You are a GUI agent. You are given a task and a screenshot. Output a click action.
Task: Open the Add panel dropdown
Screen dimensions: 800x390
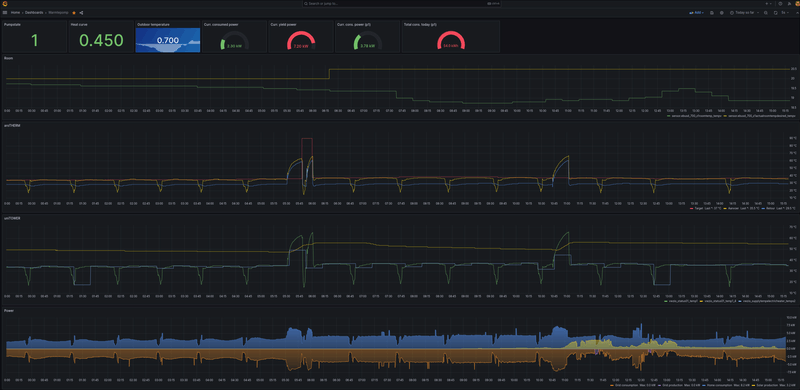pos(696,13)
